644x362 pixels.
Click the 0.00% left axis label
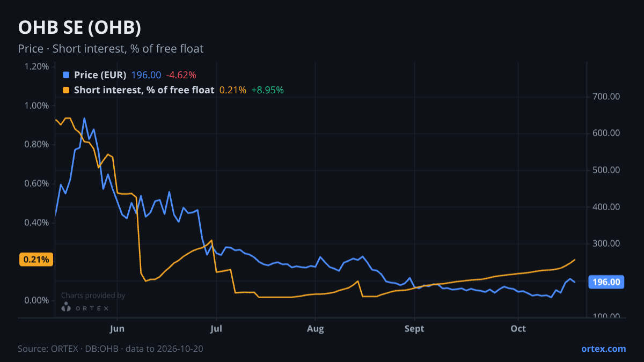pyautogui.click(x=36, y=300)
